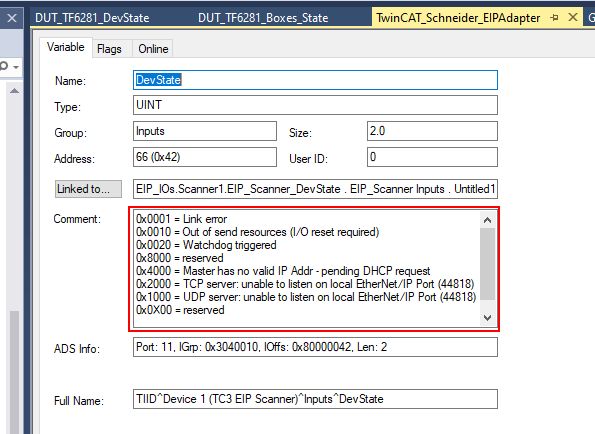Click the Linked to... button
Viewport: 595px width, 434px height.
point(88,189)
